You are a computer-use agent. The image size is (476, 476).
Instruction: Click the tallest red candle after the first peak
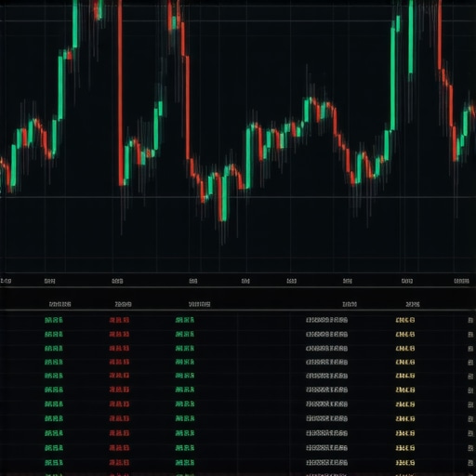click(120, 93)
